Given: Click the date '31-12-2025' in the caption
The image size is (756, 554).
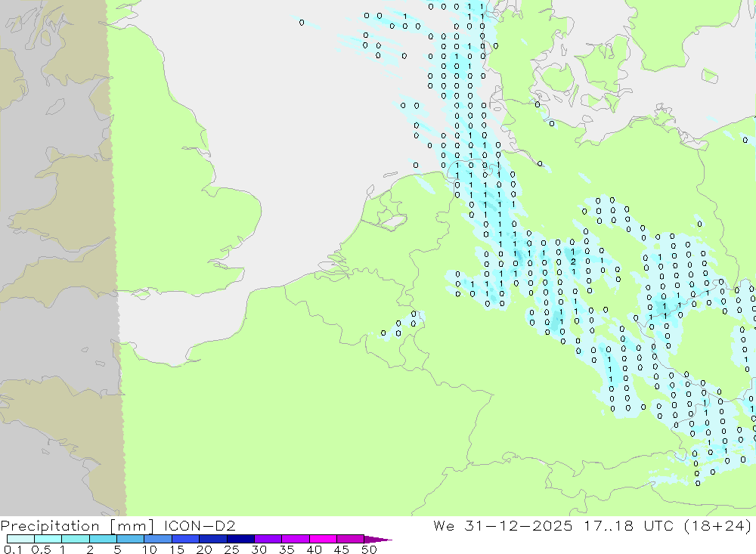Looking at the screenshot, I should (519, 525).
